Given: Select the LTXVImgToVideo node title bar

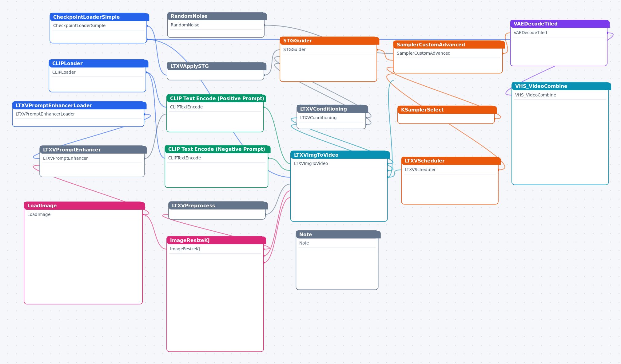Looking at the screenshot, I should (340, 155).
